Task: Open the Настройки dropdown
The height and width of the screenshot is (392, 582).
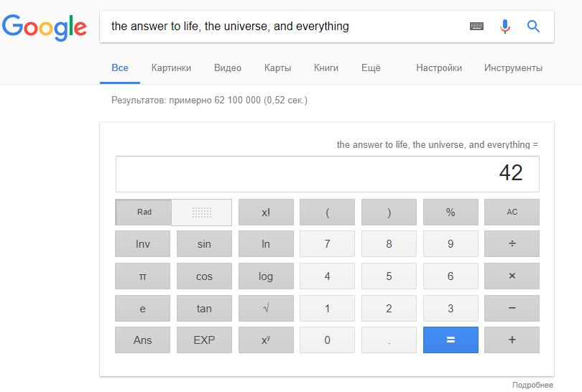Action: coord(439,68)
